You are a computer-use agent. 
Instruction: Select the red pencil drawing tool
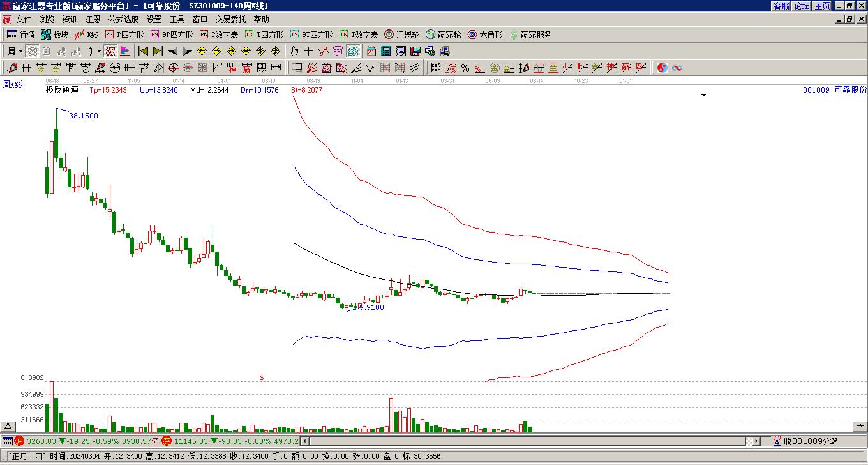click(12, 68)
